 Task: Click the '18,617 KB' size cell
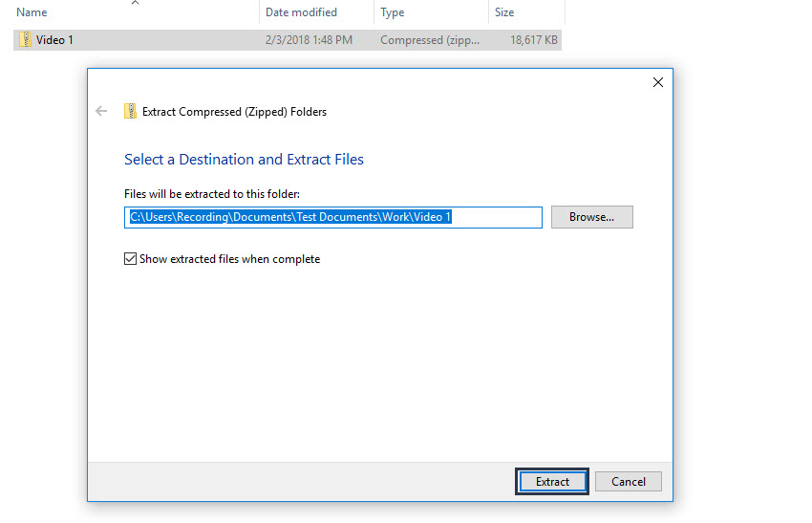533,40
